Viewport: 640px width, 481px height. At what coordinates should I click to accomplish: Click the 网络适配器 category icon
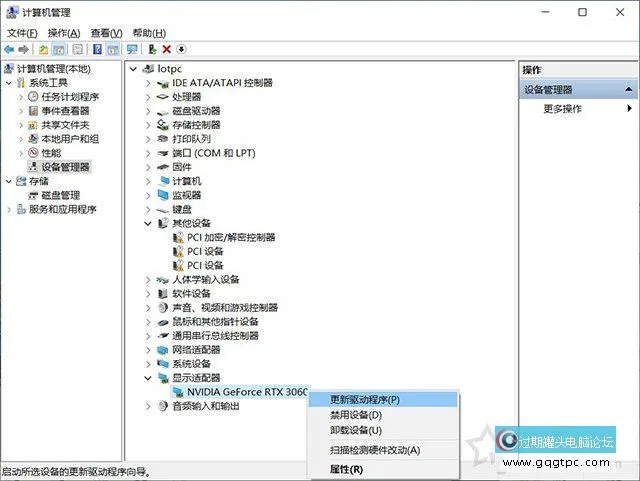(163, 350)
